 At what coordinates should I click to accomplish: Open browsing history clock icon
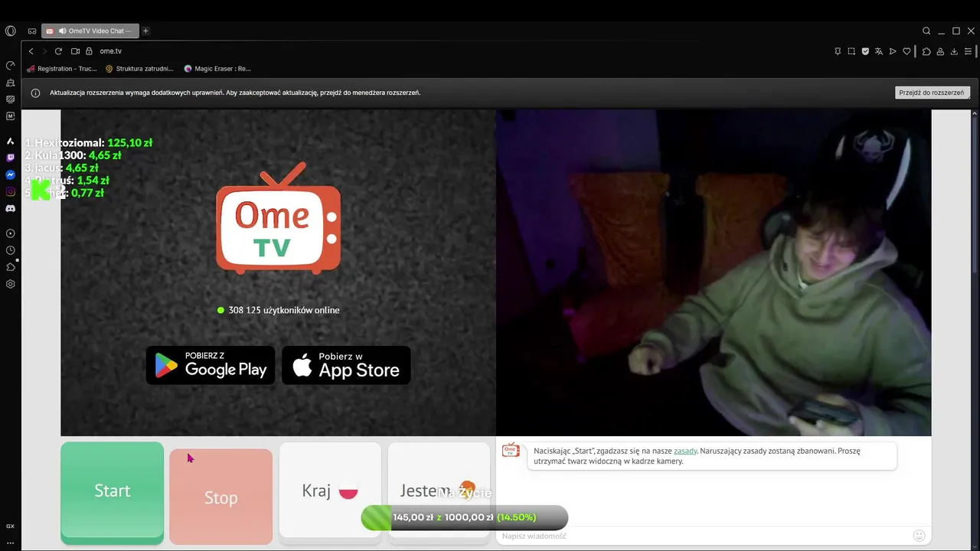[11, 250]
